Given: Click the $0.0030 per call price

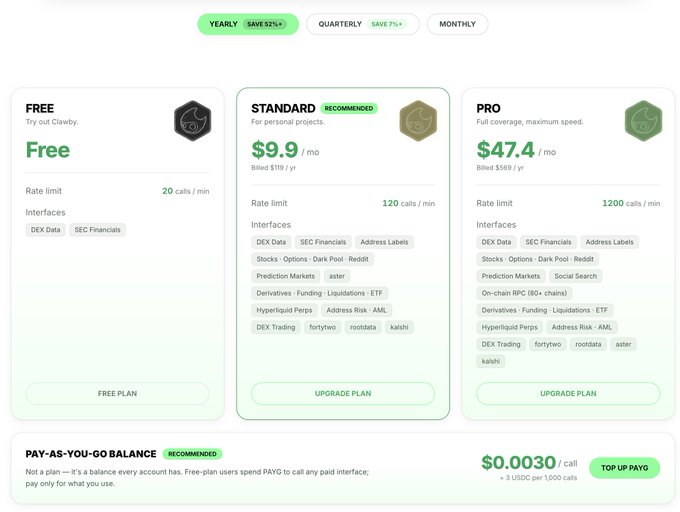Looking at the screenshot, I should click(519, 463).
